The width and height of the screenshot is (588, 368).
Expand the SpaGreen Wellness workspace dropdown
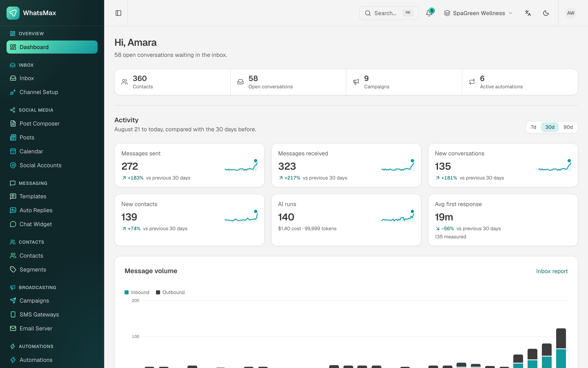point(478,13)
